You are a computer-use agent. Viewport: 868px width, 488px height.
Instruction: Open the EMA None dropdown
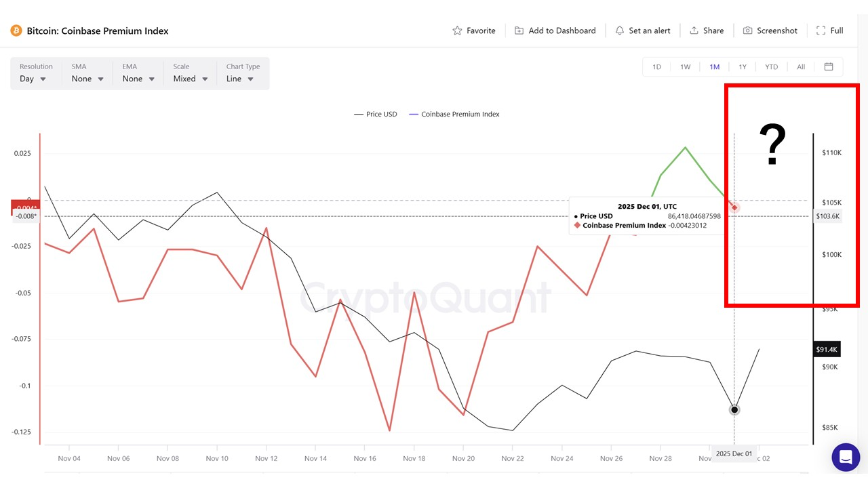point(138,79)
